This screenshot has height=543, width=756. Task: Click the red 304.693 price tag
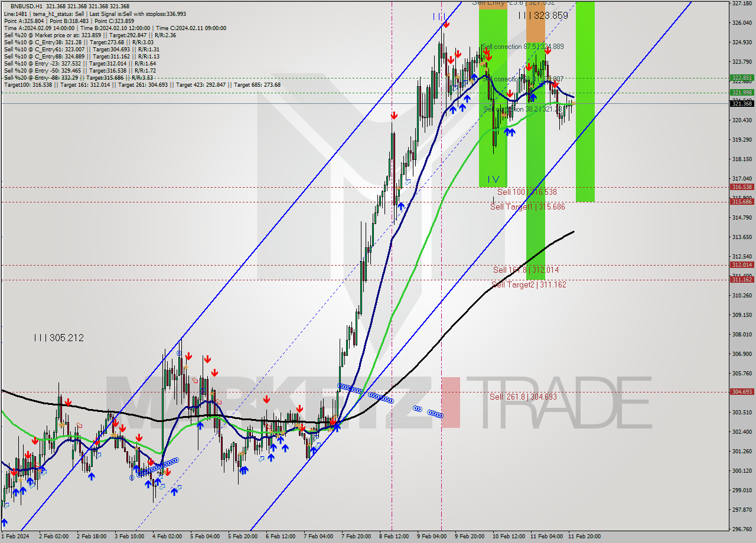[x=742, y=392]
